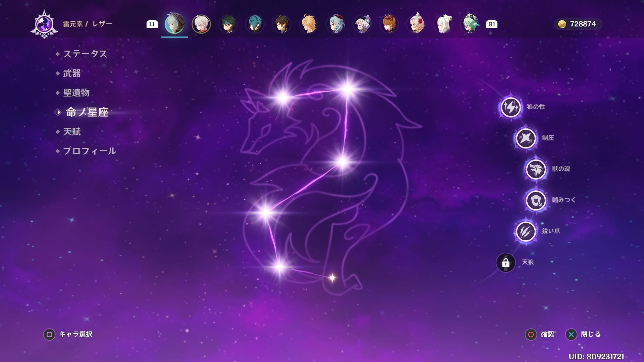644x362 pixels.
Task: Open the ステータス menu
Action: 85,54
